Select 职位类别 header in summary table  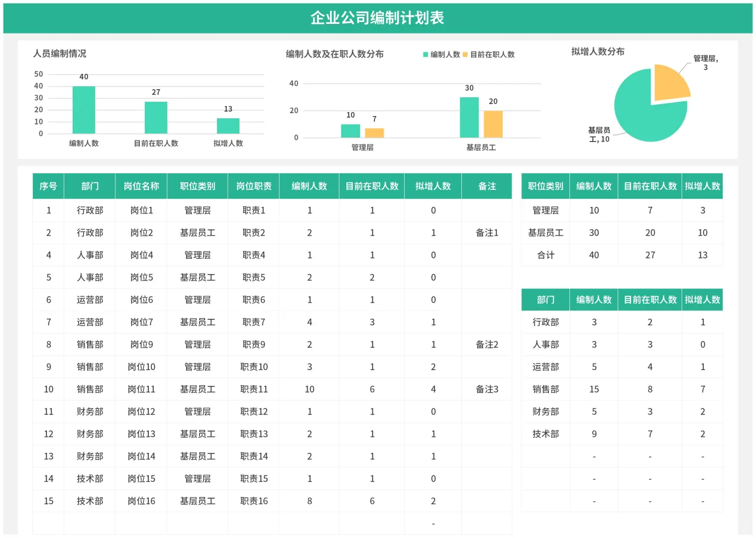545,186
